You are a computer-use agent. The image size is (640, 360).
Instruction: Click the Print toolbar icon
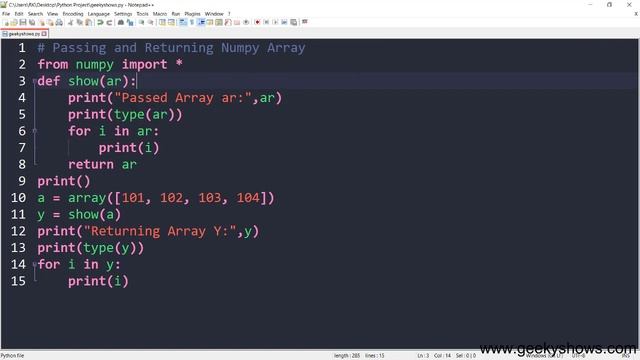click(x=59, y=22)
